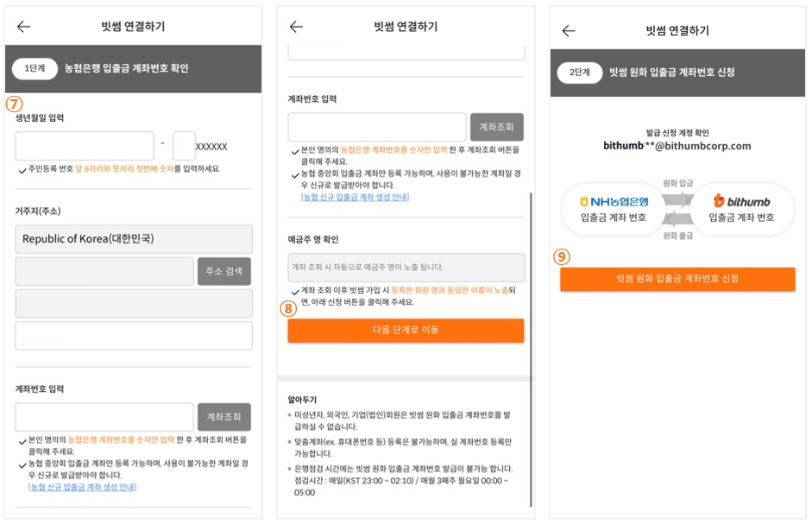Focus the 계좌번호 입력 field on 1단계 screen
This screenshot has height=524, width=812.
coord(104,417)
